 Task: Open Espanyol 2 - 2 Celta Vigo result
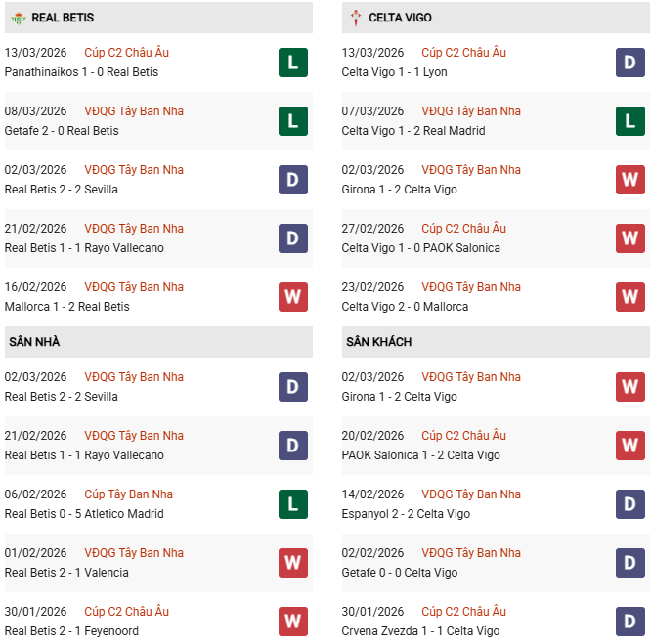[x=406, y=514]
